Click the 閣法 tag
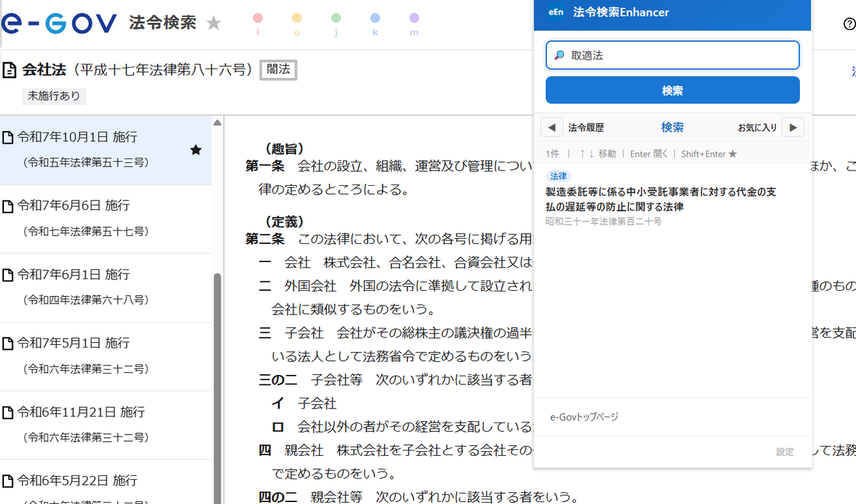Viewport: 856px width, 504px height. pos(278,70)
